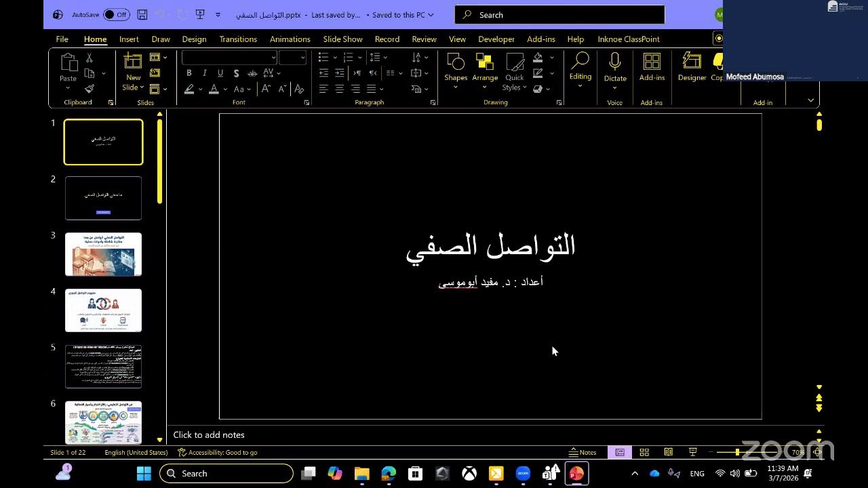Switch to the Design tab

[194, 39]
